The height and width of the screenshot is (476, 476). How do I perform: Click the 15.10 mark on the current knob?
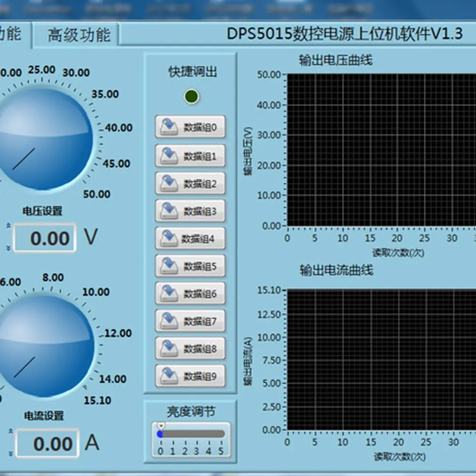point(98,401)
